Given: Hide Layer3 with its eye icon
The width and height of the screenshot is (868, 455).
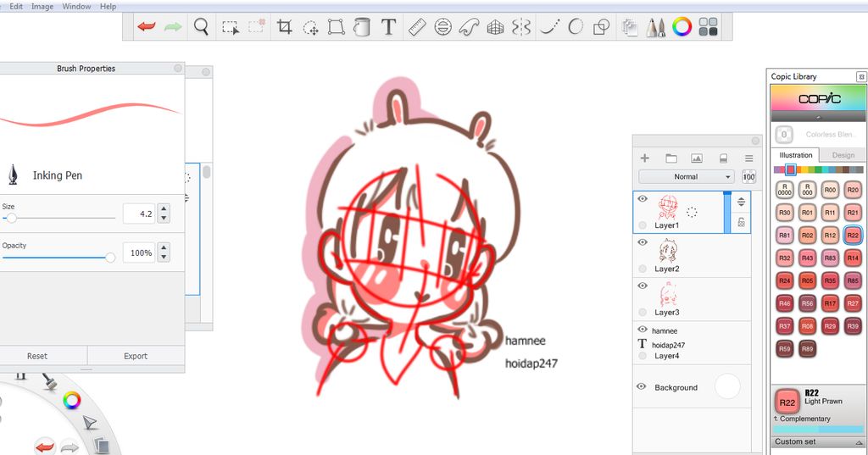Looking at the screenshot, I should coord(643,286).
